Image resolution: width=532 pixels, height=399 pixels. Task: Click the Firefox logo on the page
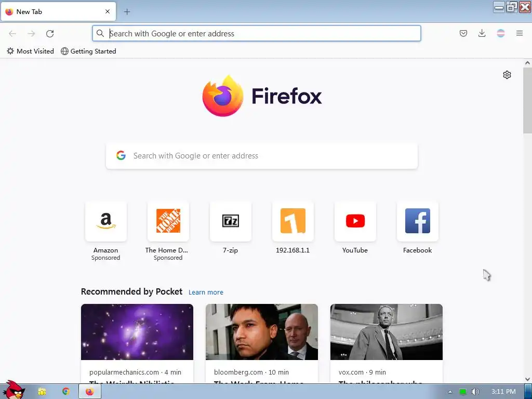pyautogui.click(x=262, y=96)
